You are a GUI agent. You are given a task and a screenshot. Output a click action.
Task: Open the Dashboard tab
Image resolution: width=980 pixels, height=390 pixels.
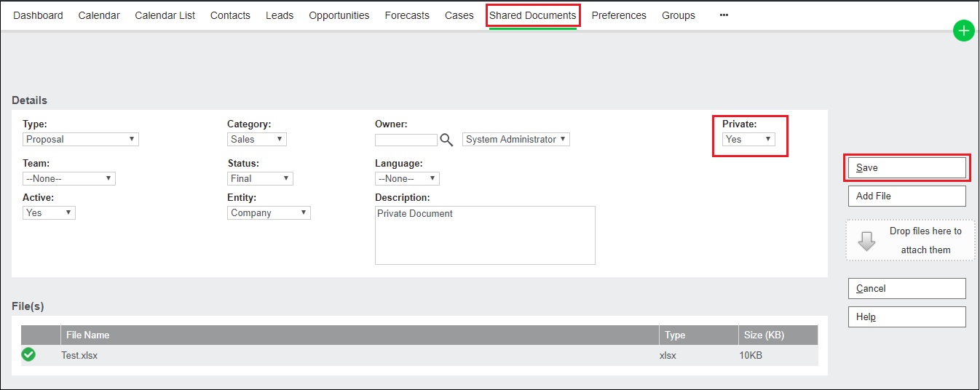click(x=38, y=15)
